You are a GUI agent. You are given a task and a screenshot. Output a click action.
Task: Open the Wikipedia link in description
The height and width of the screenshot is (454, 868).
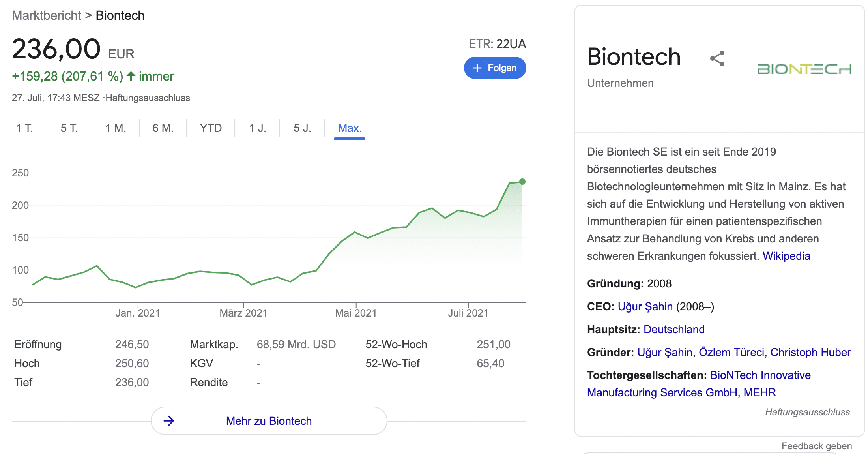pyautogui.click(x=786, y=256)
